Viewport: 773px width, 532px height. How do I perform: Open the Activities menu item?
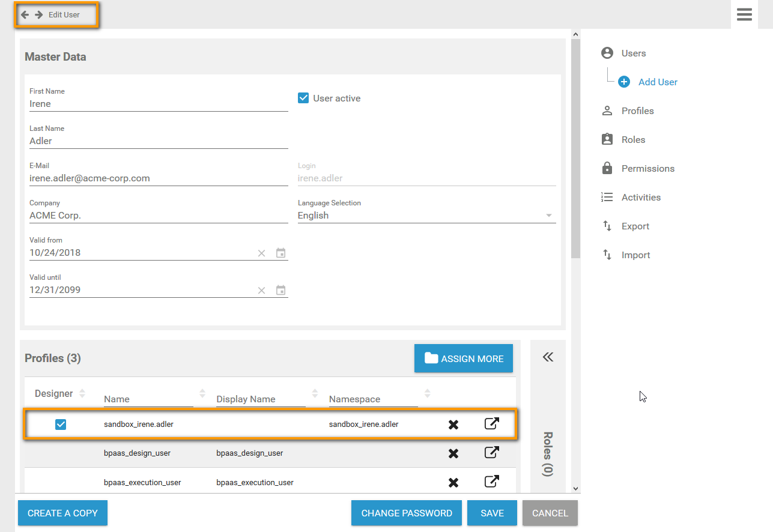(x=640, y=198)
